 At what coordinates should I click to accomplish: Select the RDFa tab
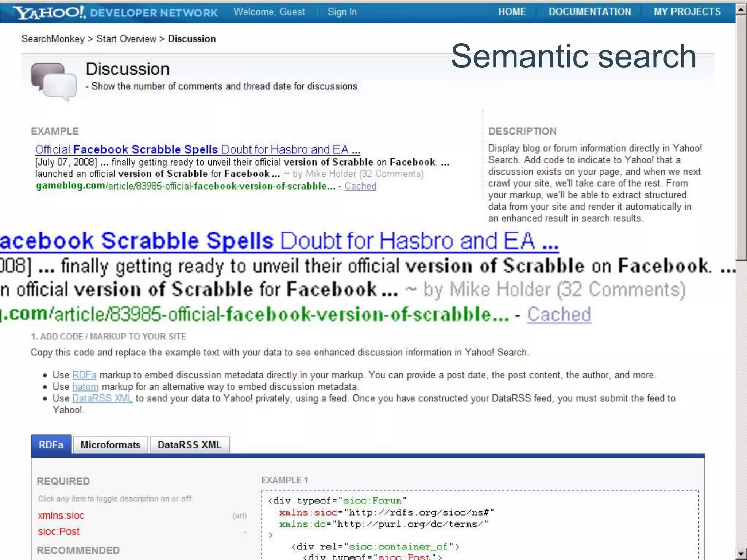(x=51, y=445)
